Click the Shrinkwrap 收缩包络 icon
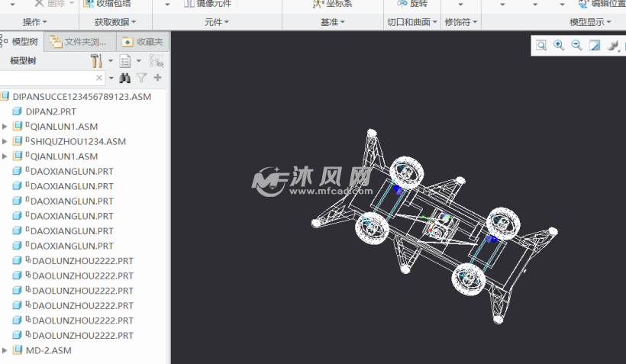626x364 pixels. [89, 4]
